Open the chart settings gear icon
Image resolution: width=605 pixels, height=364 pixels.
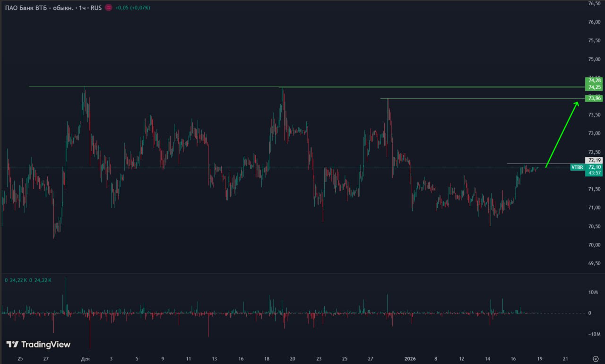[595, 358]
